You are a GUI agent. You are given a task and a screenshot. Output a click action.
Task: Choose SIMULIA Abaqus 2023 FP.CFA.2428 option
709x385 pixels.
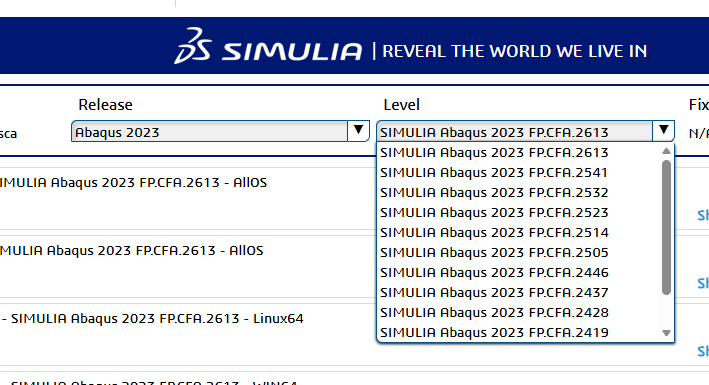point(494,312)
